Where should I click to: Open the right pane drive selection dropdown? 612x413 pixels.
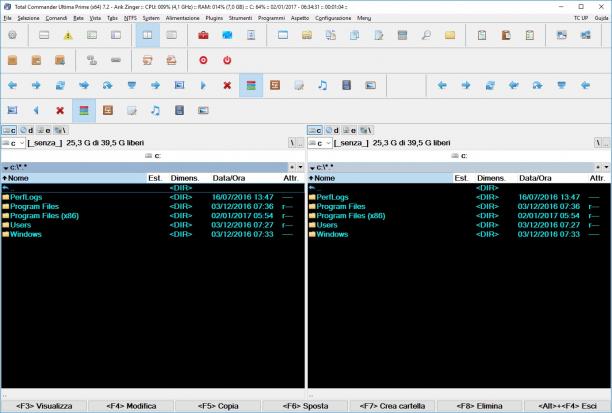pos(320,143)
